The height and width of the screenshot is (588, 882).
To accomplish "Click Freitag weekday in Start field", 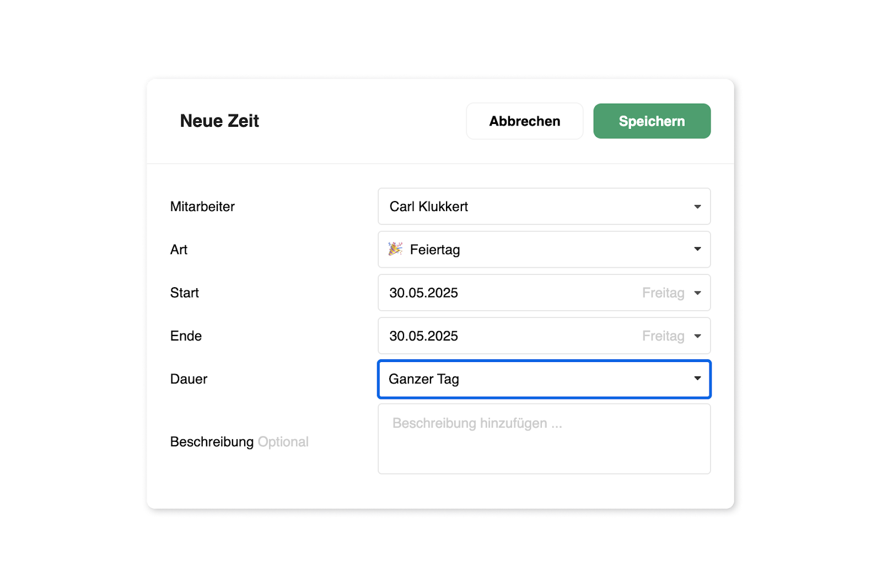I will click(x=663, y=293).
